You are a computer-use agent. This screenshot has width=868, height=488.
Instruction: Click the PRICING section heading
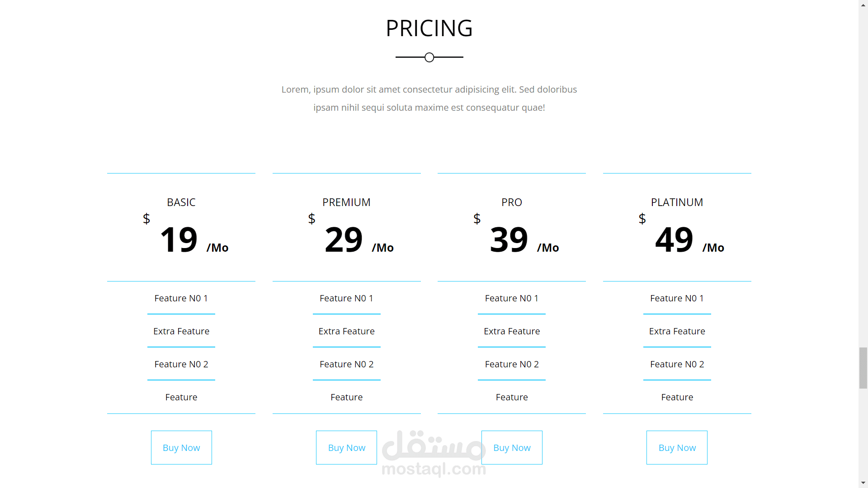click(x=429, y=28)
